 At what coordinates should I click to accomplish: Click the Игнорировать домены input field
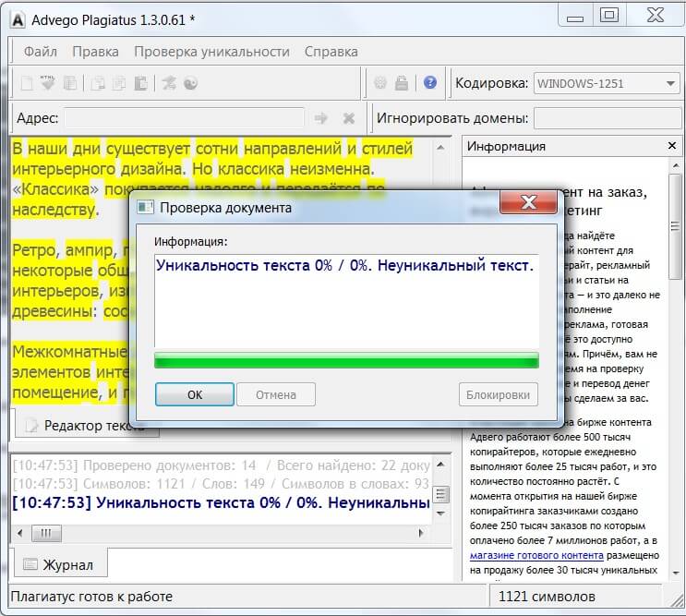click(608, 118)
